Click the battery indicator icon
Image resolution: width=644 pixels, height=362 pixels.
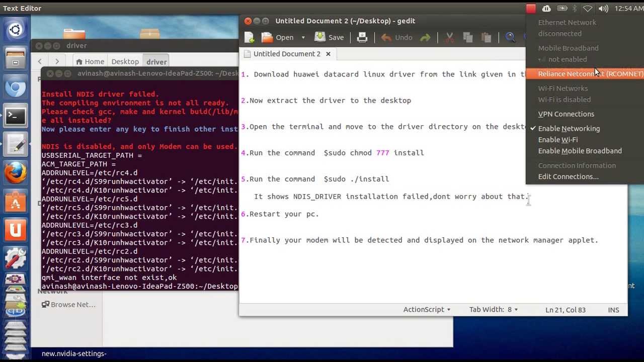pyautogui.click(x=562, y=9)
